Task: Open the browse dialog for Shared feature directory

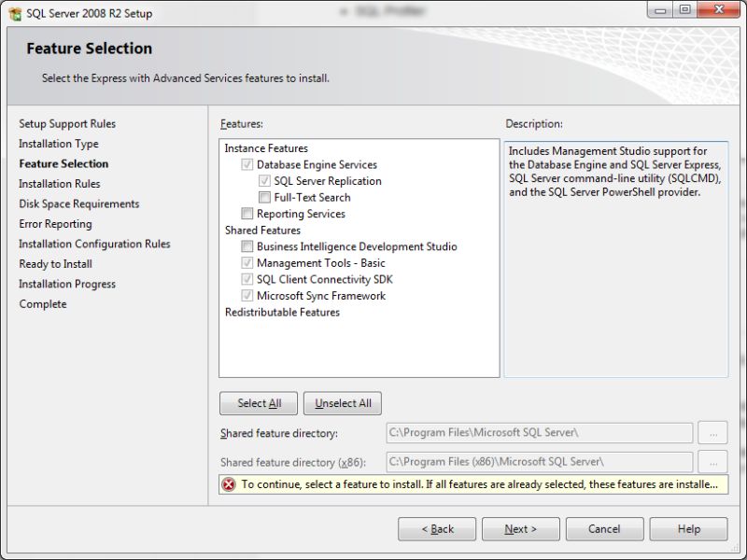Action: pos(712,432)
